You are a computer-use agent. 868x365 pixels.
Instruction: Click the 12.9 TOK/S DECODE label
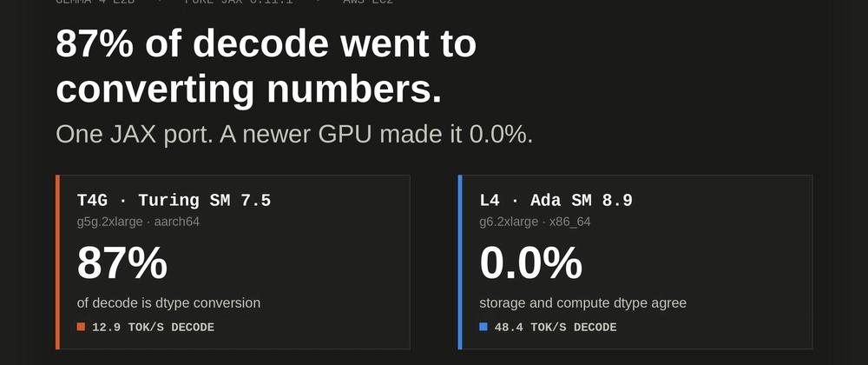pos(153,328)
